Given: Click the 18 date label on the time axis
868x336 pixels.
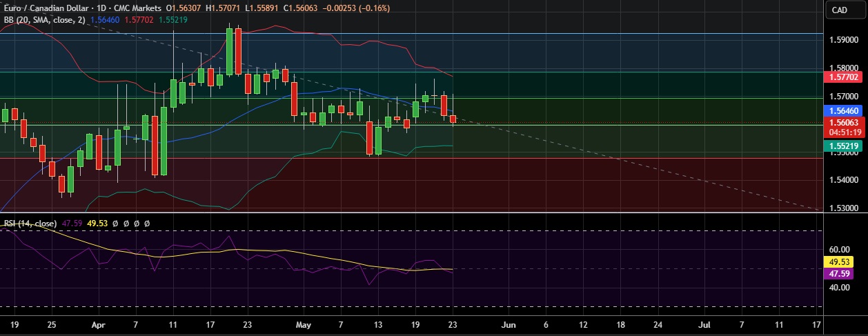Looking at the screenshot, I should point(620,324).
